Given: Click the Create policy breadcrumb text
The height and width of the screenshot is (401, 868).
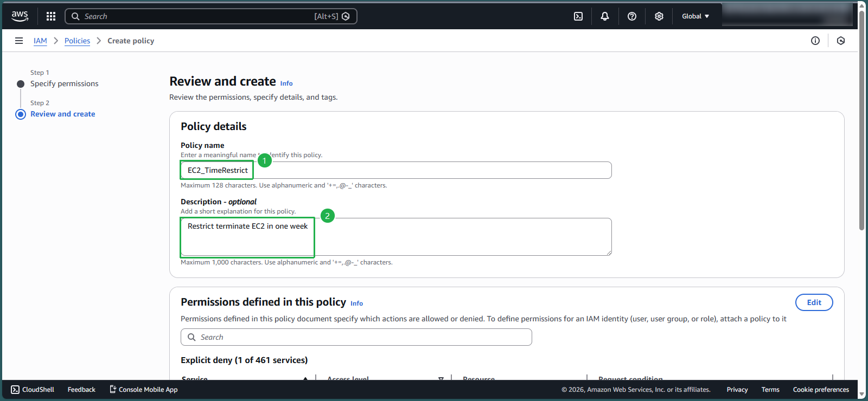Looking at the screenshot, I should click(x=131, y=41).
